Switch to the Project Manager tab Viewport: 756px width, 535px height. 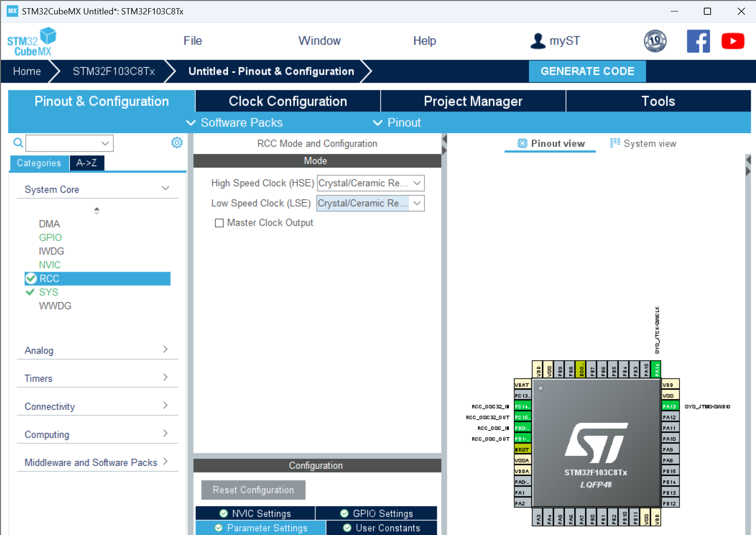pyautogui.click(x=473, y=101)
